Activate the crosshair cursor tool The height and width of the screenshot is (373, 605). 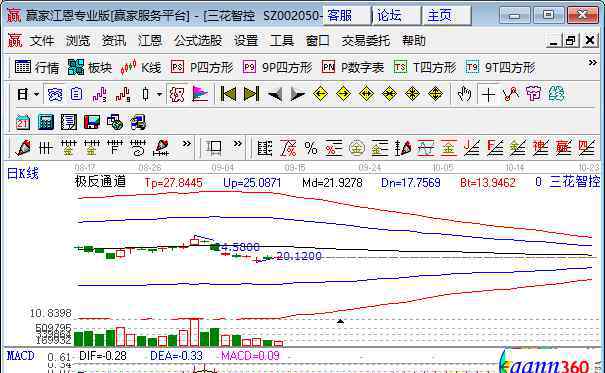tap(488, 94)
